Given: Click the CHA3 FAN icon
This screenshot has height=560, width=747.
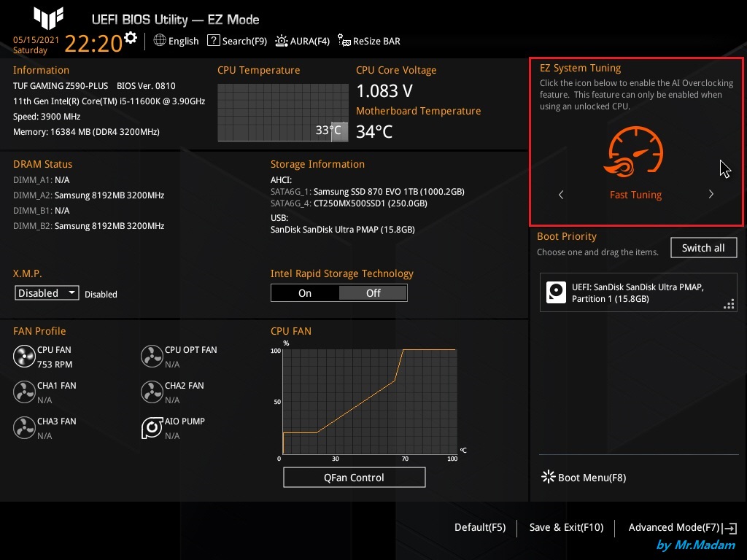Looking at the screenshot, I should (24, 427).
